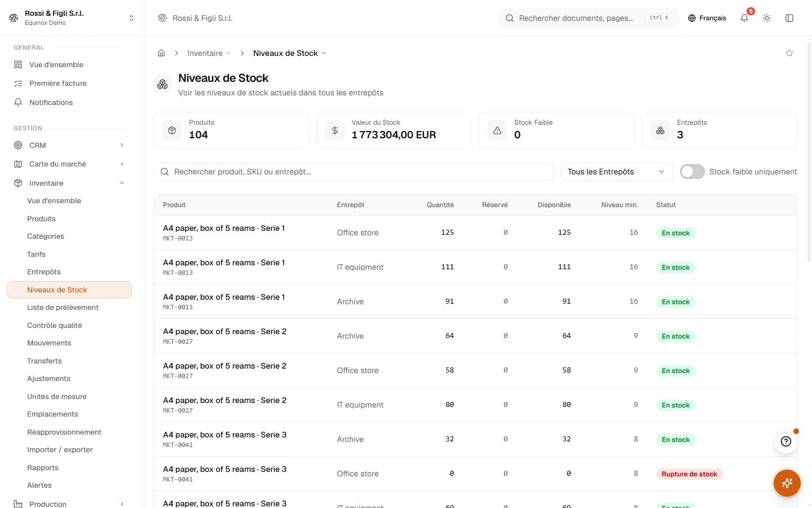Click the Rechercher documents, pages search box
This screenshot has width=812, height=508.
coord(589,18)
